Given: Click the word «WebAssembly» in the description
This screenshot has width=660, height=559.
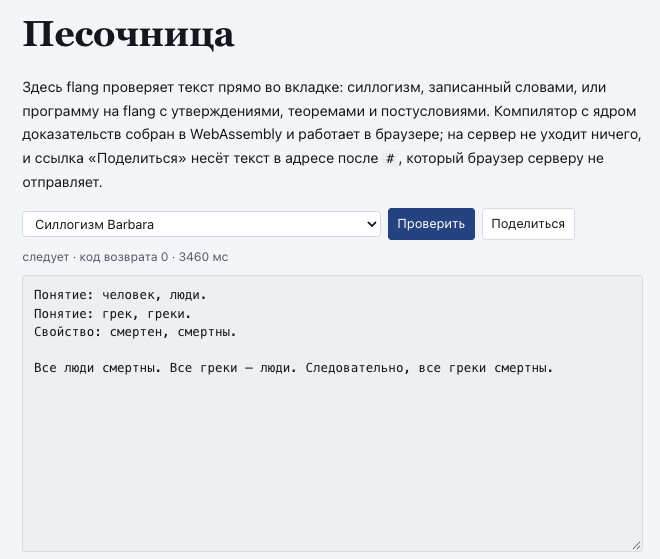Looking at the screenshot, I should [236, 134].
